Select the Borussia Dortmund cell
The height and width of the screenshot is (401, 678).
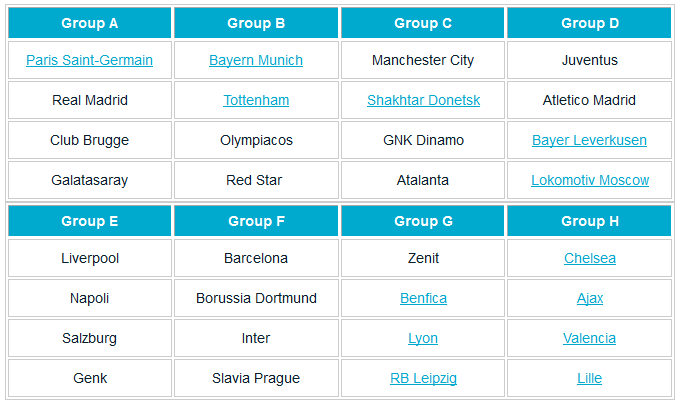click(x=256, y=299)
